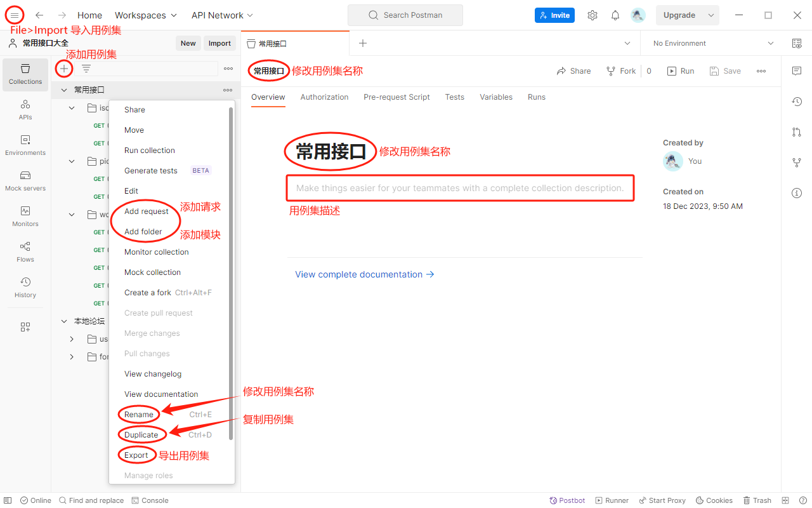Create a new collection with plus icon
Image resolution: width=812 pixels, height=508 pixels.
pos(64,68)
